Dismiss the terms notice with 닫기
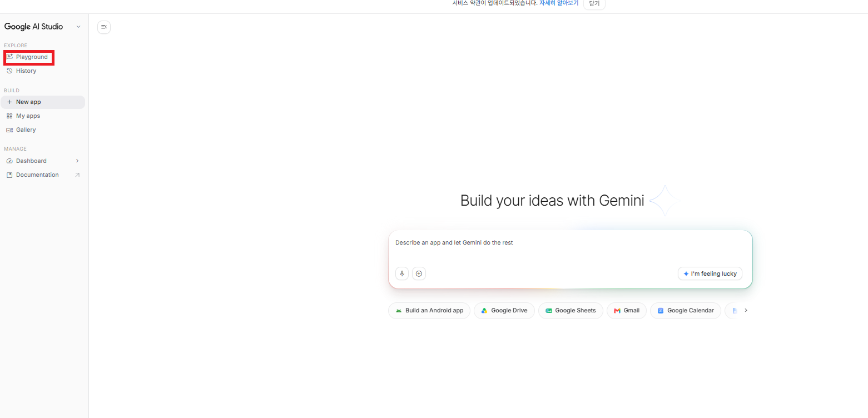The width and height of the screenshot is (868, 418). 594,3
